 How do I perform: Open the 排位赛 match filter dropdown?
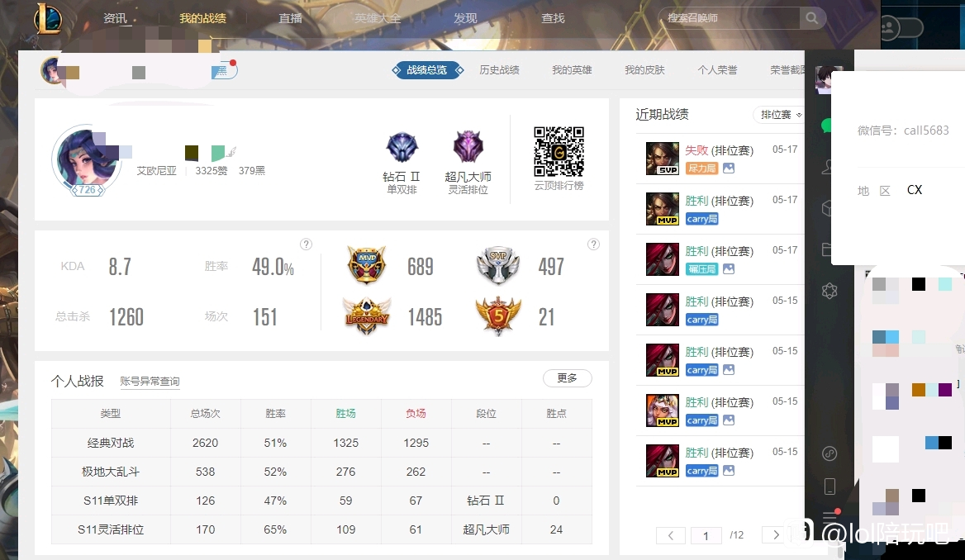click(779, 115)
